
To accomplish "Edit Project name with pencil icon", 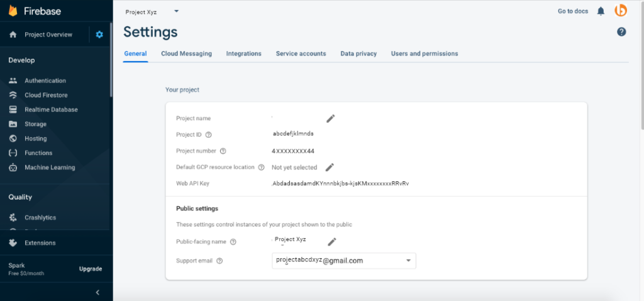I will 331,118.
